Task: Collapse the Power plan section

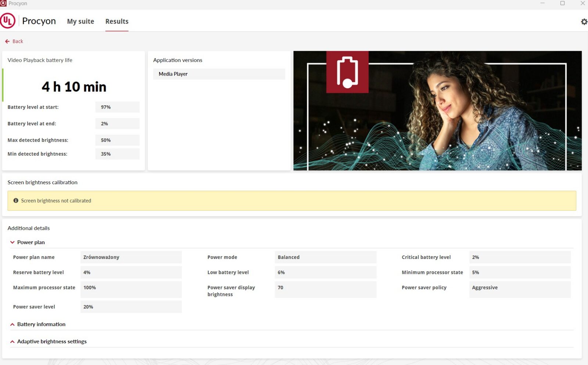Action: click(12, 242)
